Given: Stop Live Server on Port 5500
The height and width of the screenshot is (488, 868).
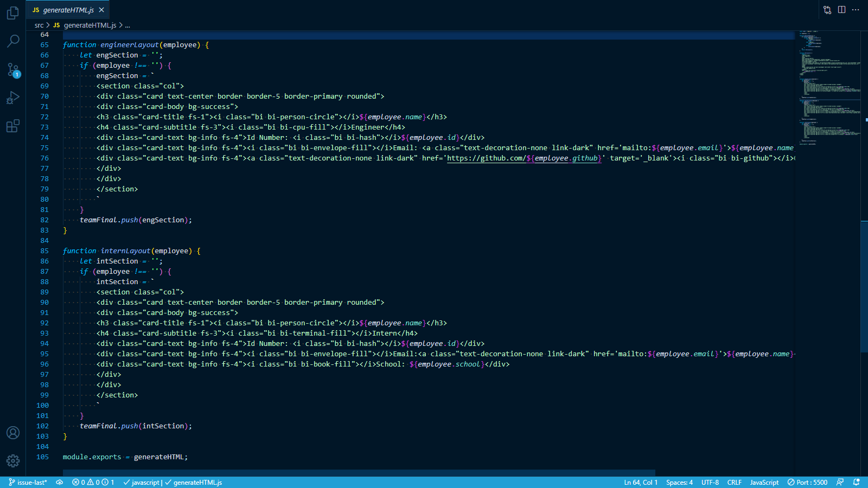Looking at the screenshot, I should tap(808, 482).
